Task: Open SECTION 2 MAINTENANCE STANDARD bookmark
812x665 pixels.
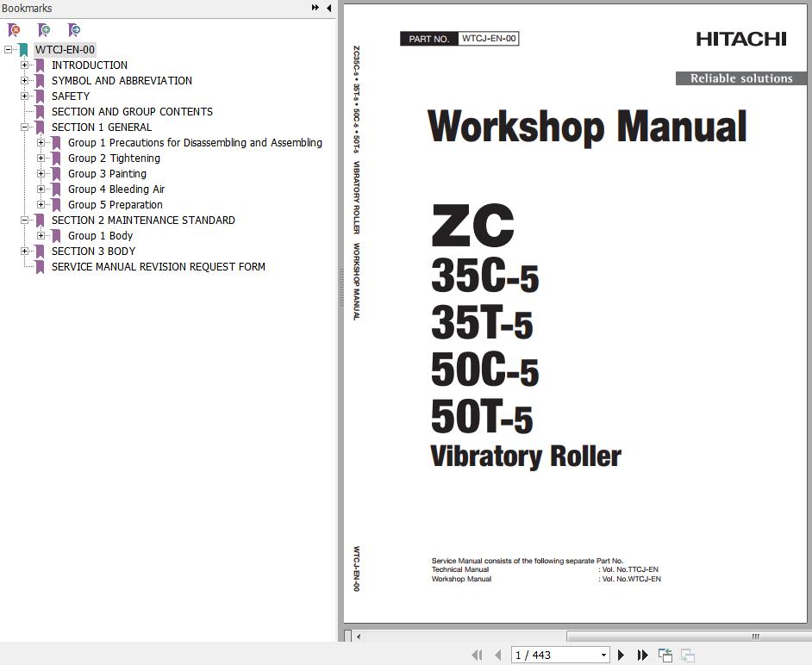Action: click(x=143, y=221)
